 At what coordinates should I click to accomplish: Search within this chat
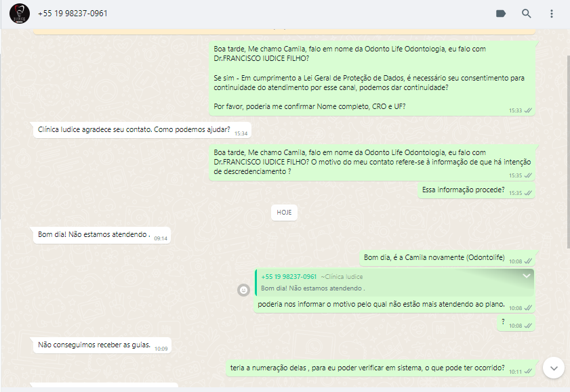(x=526, y=14)
